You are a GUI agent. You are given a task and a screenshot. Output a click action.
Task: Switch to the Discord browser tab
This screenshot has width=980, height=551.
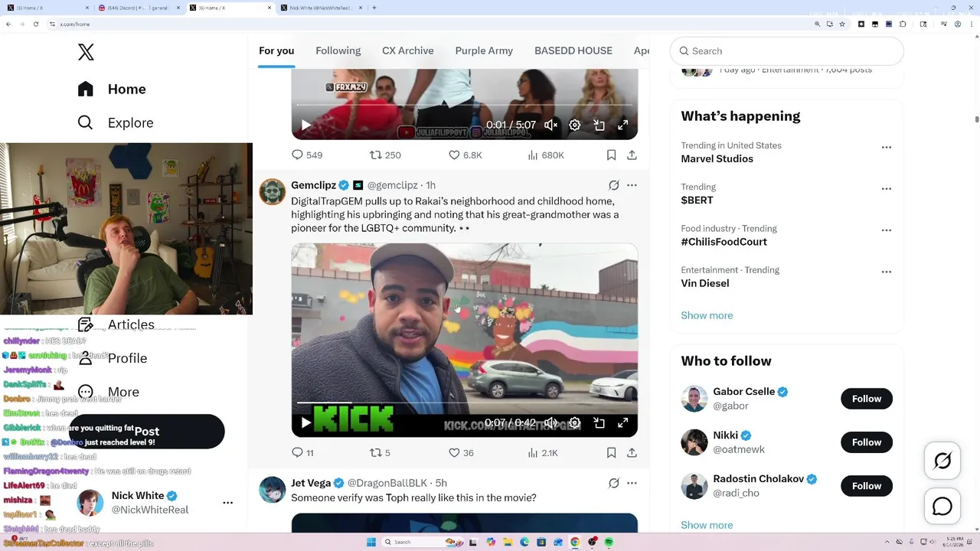[138, 8]
